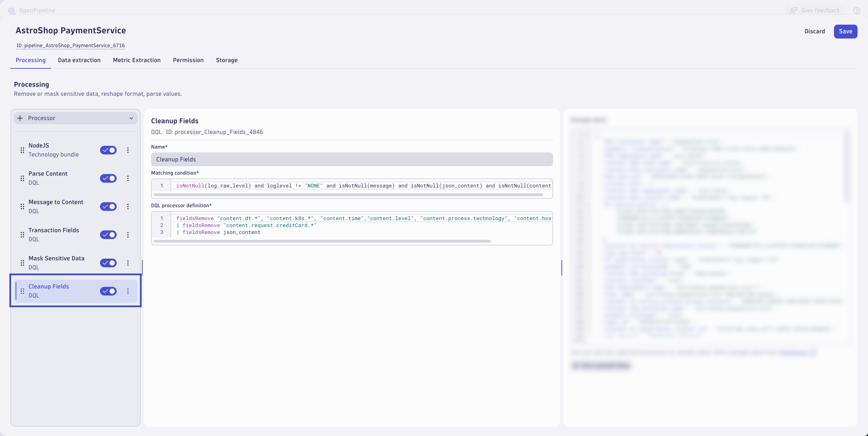The height and width of the screenshot is (436, 868).
Task: Click the Discard button
Action: 815,31
